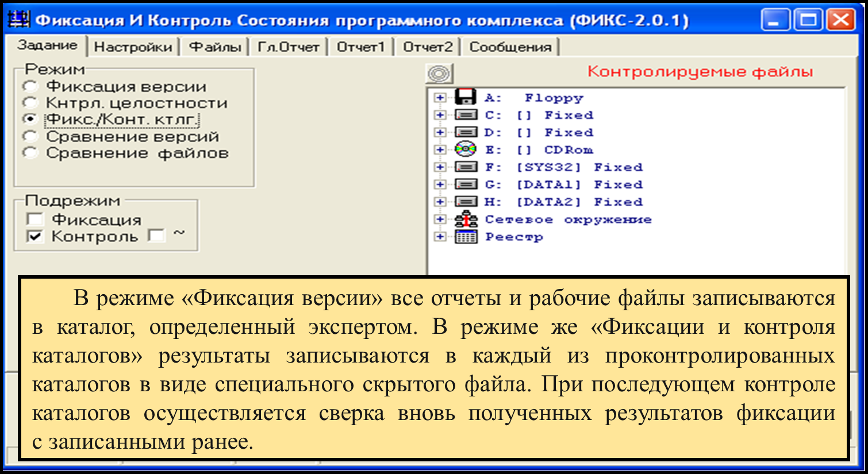Select the 'H: [DATA2] Fixed' tree label
The image size is (868, 474).
[563, 202]
